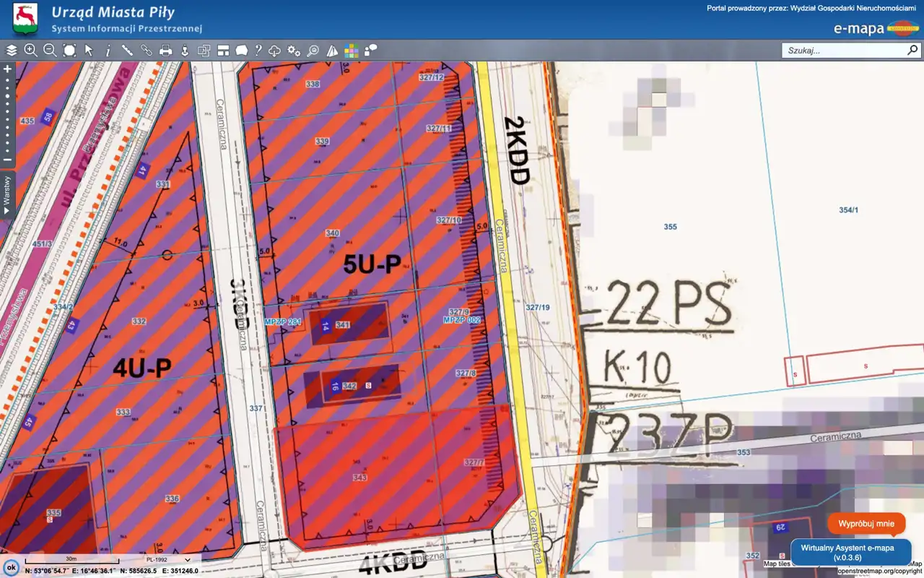Activate the zoom out magnifier tool
The height and width of the screenshot is (578, 924).
click(x=50, y=51)
